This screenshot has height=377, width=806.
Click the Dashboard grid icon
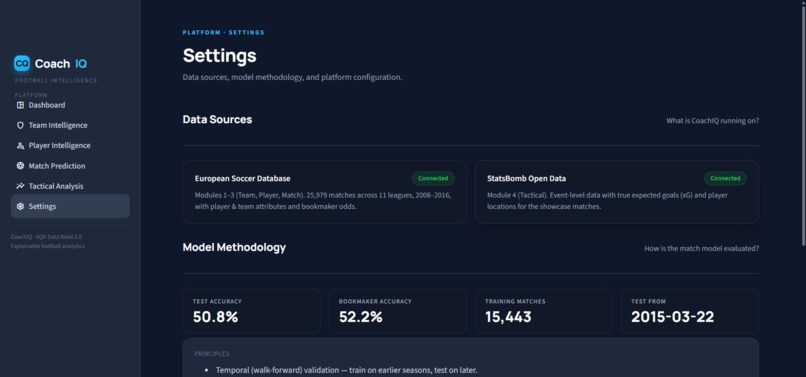pos(21,105)
